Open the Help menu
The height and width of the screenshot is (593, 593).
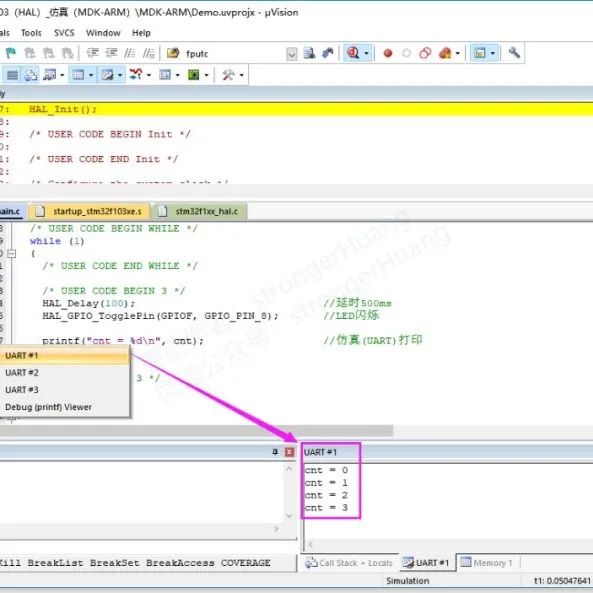coord(141,33)
